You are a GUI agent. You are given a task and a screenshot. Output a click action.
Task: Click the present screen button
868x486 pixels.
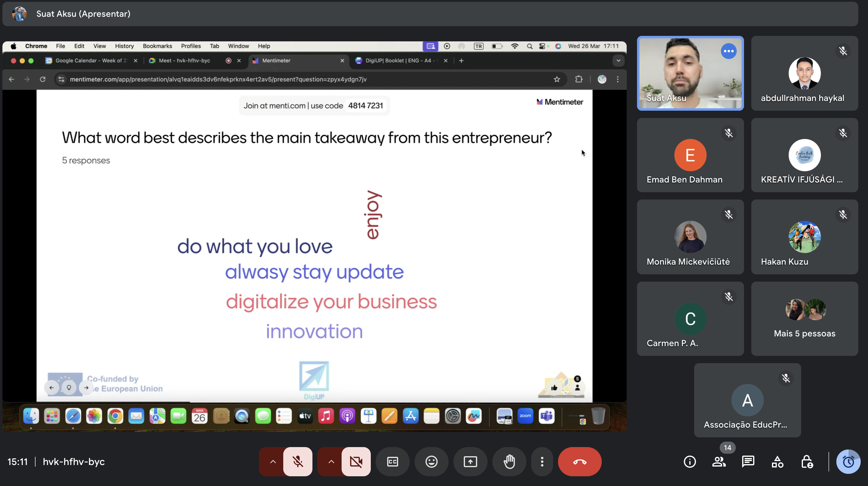[x=470, y=461]
